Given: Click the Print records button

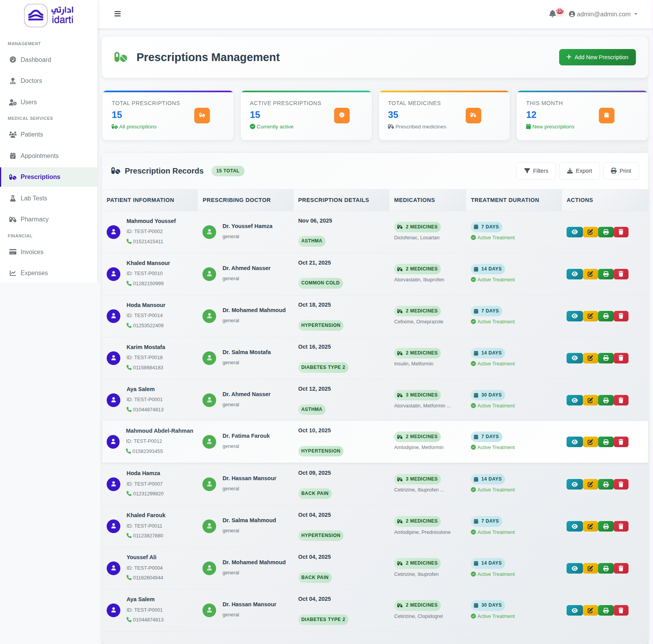Looking at the screenshot, I should tap(621, 171).
